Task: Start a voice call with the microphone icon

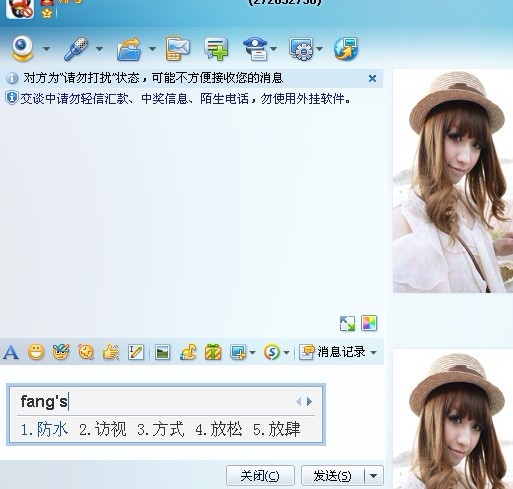Action: point(76,49)
